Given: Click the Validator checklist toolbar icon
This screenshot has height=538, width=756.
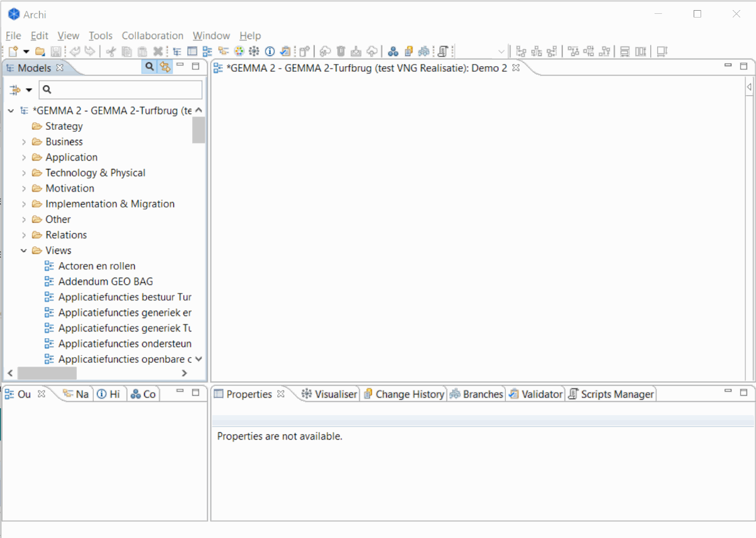Looking at the screenshot, I should tap(285, 51).
